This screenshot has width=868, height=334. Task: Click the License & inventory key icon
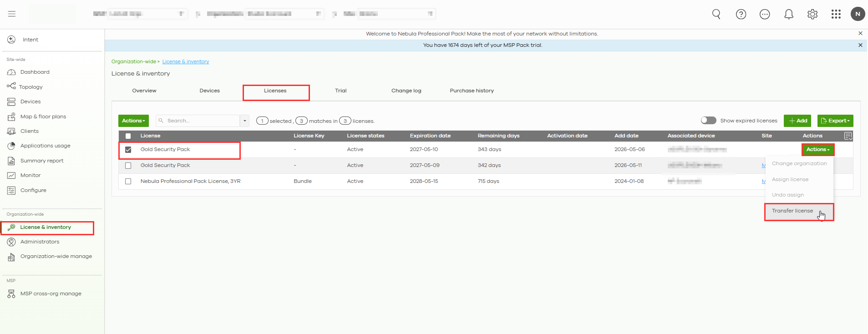click(11, 227)
